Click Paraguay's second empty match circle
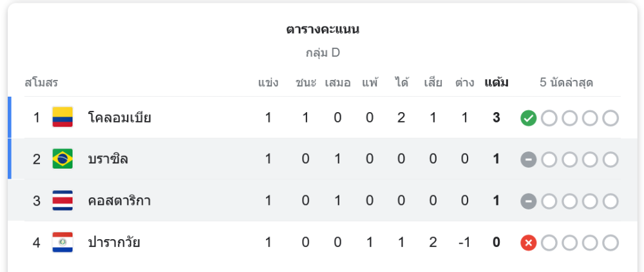This screenshot has width=644, height=272. coord(569,243)
